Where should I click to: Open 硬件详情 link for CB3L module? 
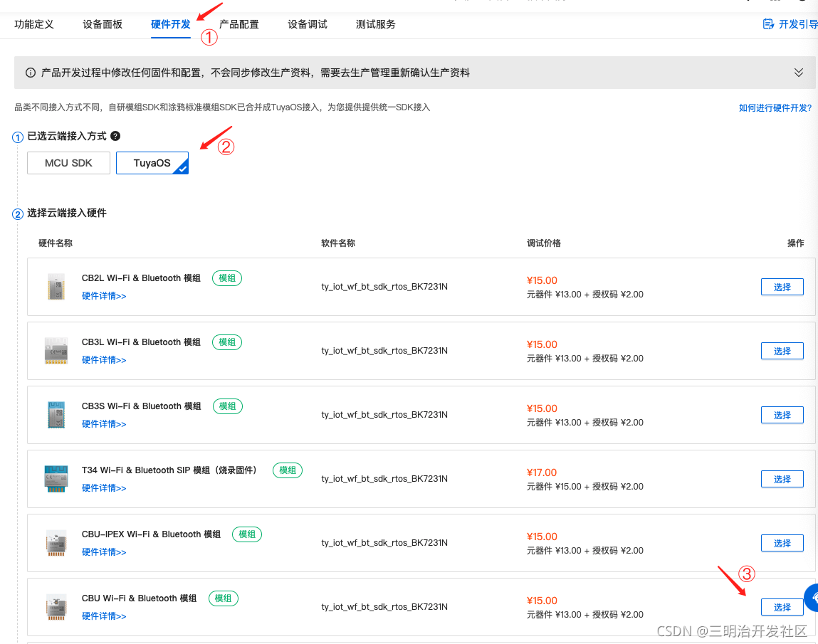pos(104,360)
